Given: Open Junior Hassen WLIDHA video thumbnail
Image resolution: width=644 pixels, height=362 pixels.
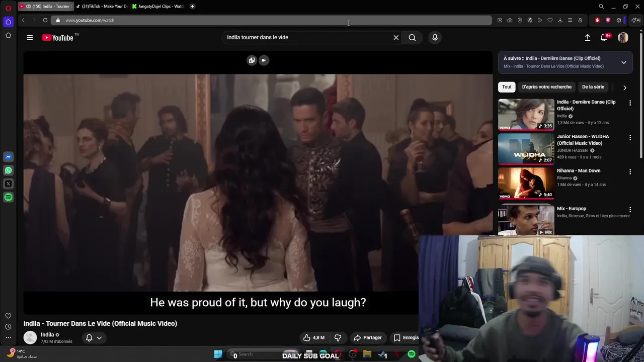Looking at the screenshot, I should pos(526,149).
